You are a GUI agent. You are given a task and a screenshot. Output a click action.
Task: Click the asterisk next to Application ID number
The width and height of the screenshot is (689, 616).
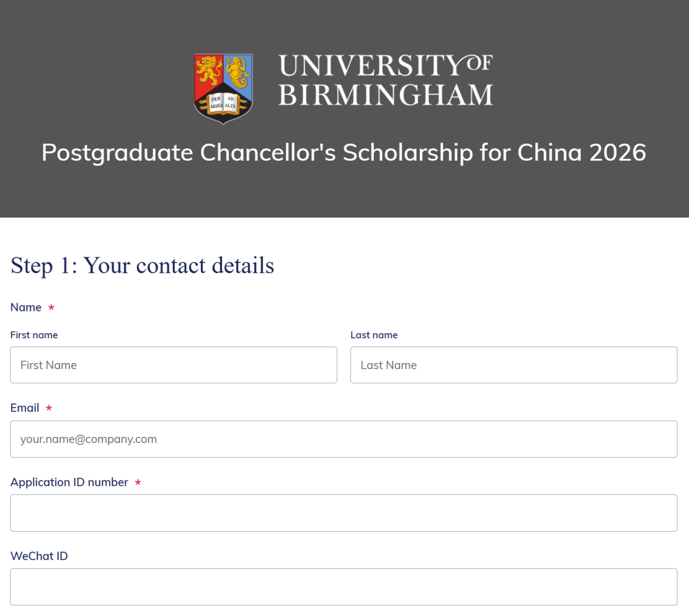138,483
